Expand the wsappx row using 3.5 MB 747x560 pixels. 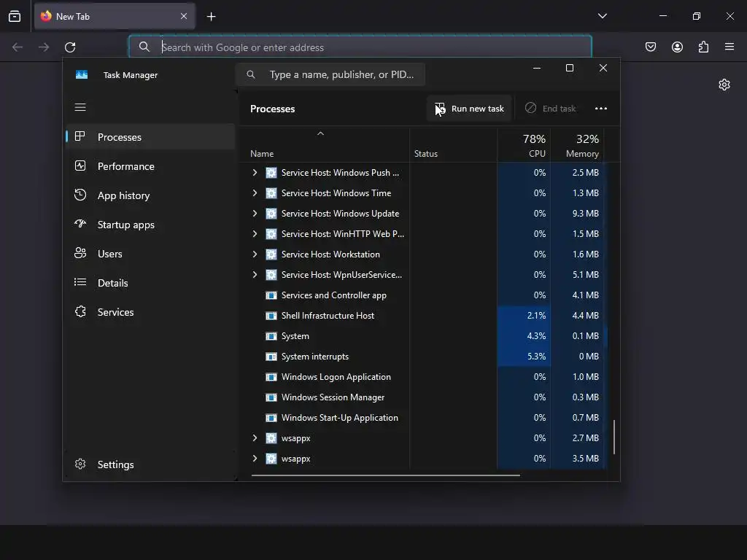(x=255, y=459)
